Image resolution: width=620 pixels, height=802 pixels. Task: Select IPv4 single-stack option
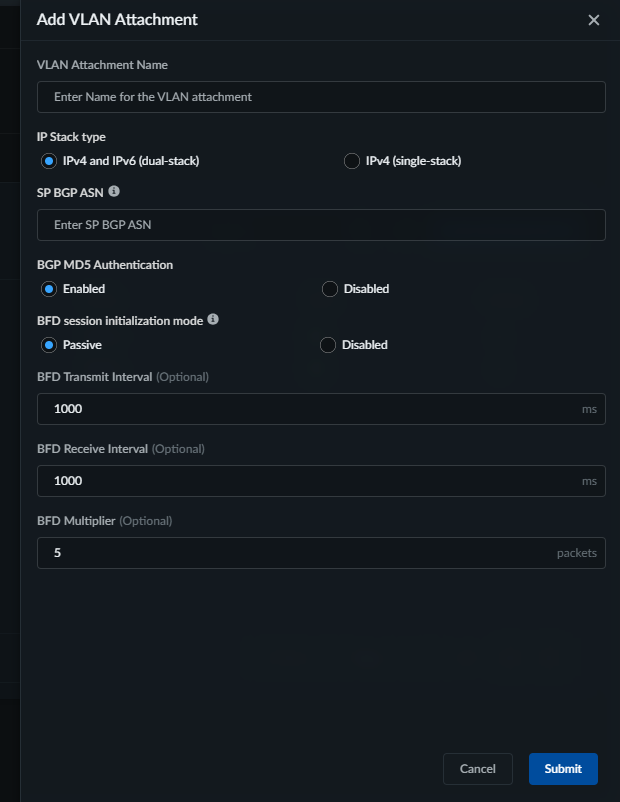[x=352, y=161]
